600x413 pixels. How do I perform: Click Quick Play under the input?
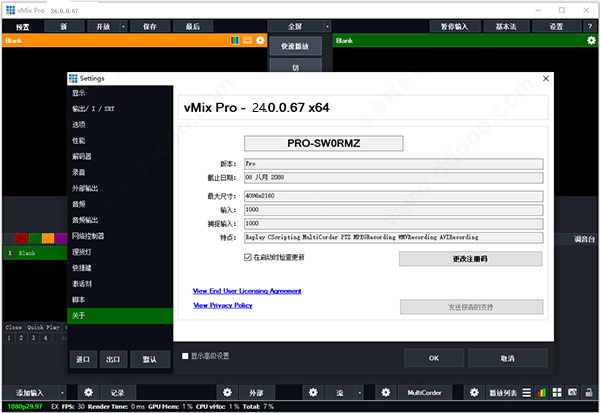[43, 327]
